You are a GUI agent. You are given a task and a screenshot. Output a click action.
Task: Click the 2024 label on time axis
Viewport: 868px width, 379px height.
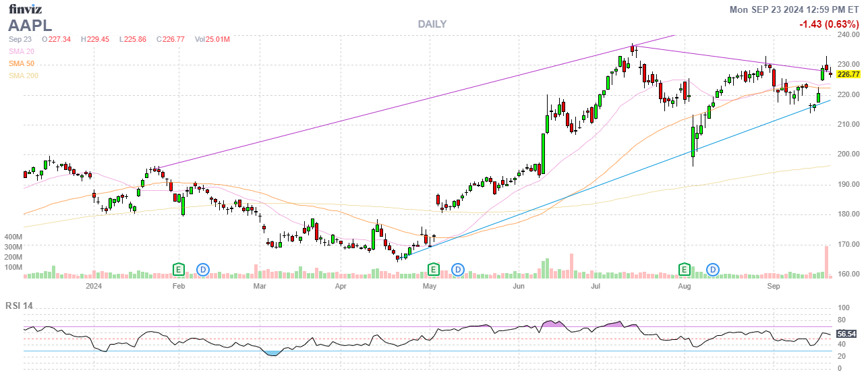tap(94, 287)
